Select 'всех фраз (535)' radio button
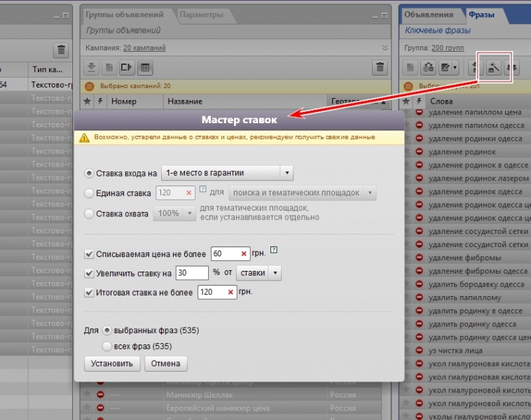The height and width of the screenshot is (420, 531). pyautogui.click(x=106, y=346)
